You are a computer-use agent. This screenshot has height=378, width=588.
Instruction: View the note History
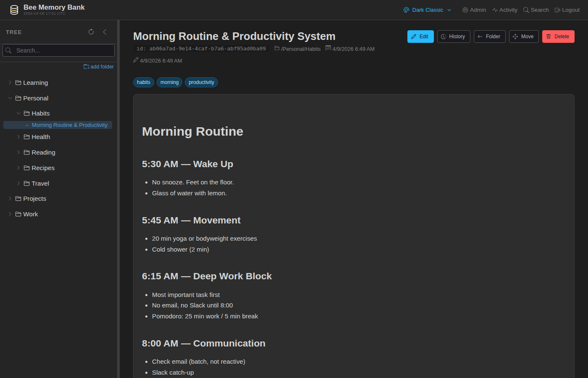[x=454, y=37]
